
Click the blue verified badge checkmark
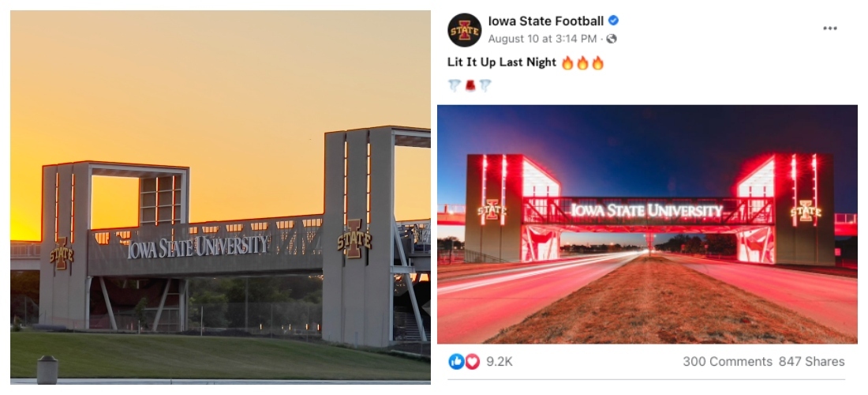(x=614, y=21)
